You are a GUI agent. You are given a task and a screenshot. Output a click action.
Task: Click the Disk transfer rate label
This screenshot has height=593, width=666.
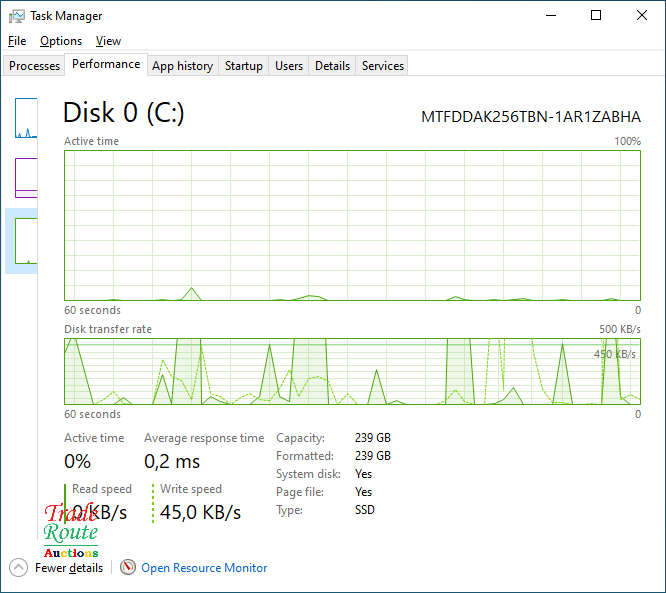tap(108, 329)
